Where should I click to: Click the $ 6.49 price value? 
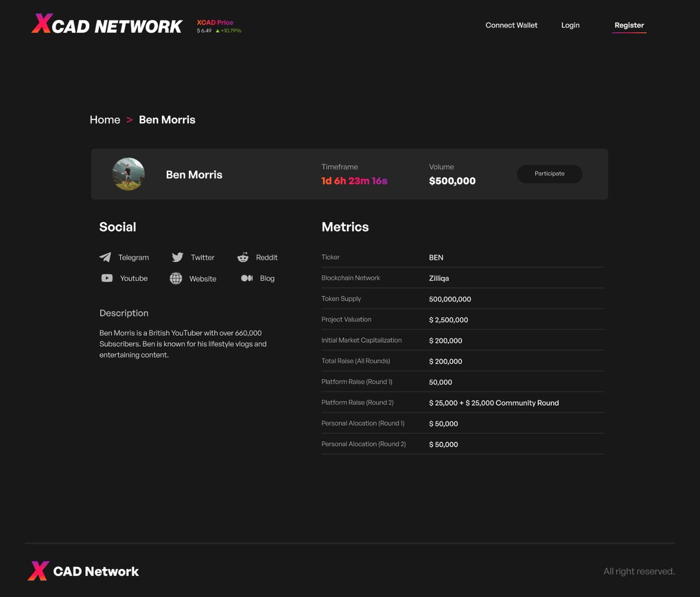[x=204, y=30]
